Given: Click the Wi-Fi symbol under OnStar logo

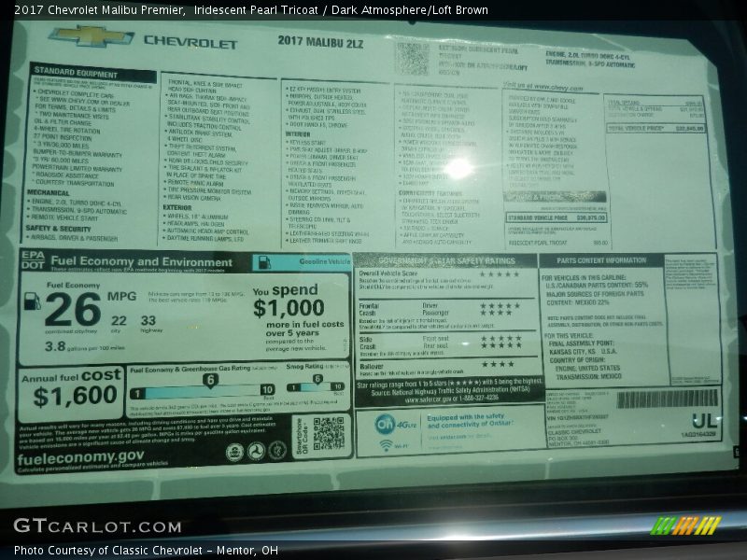Looking at the screenshot, I should tap(386, 446).
